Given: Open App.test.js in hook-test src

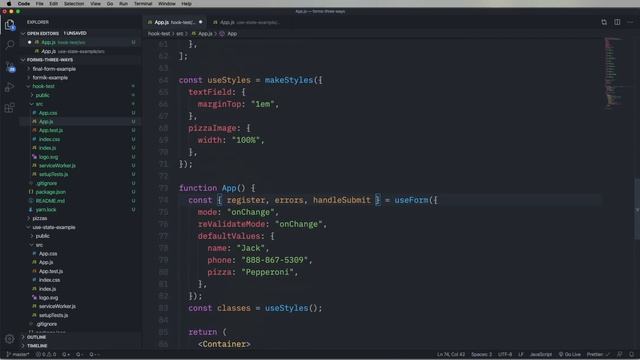Looking at the screenshot, I should (x=51, y=130).
